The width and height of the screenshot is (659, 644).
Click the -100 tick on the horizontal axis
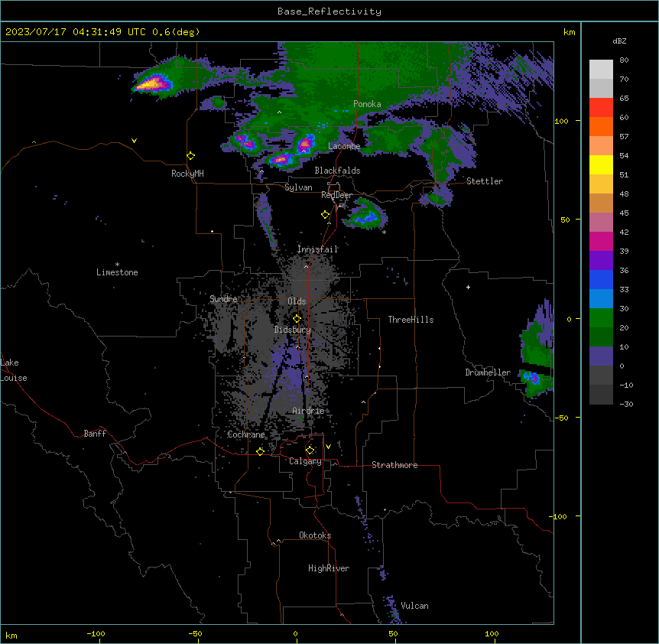point(96,633)
